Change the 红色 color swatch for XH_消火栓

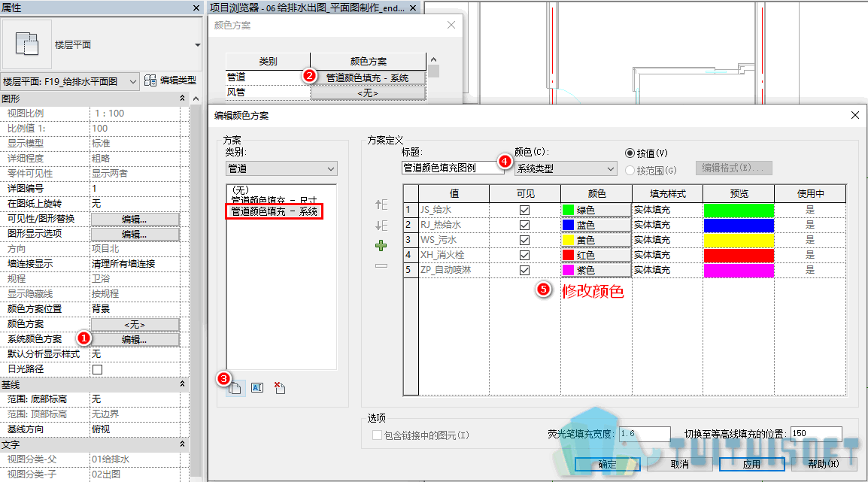click(x=596, y=255)
